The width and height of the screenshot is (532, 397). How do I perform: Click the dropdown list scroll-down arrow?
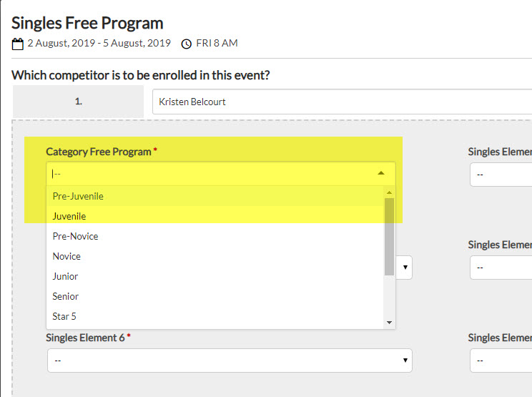[x=389, y=323]
